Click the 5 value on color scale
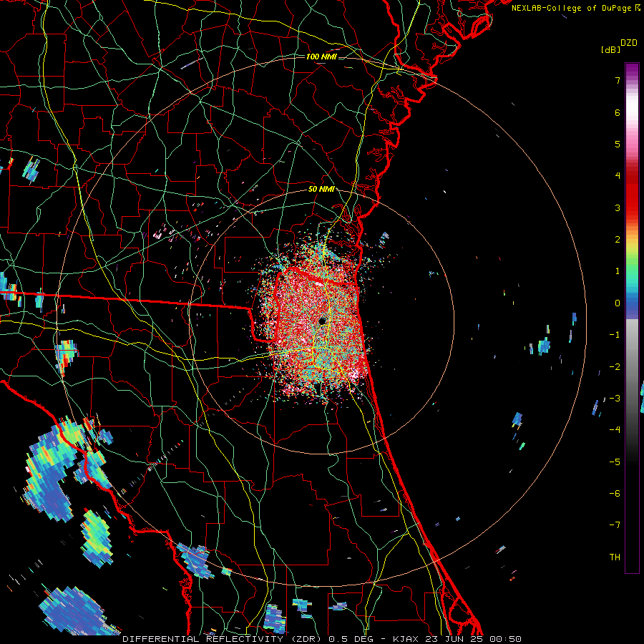Image resolution: width=644 pixels, height=644 pixels. [x=618, y=144]
